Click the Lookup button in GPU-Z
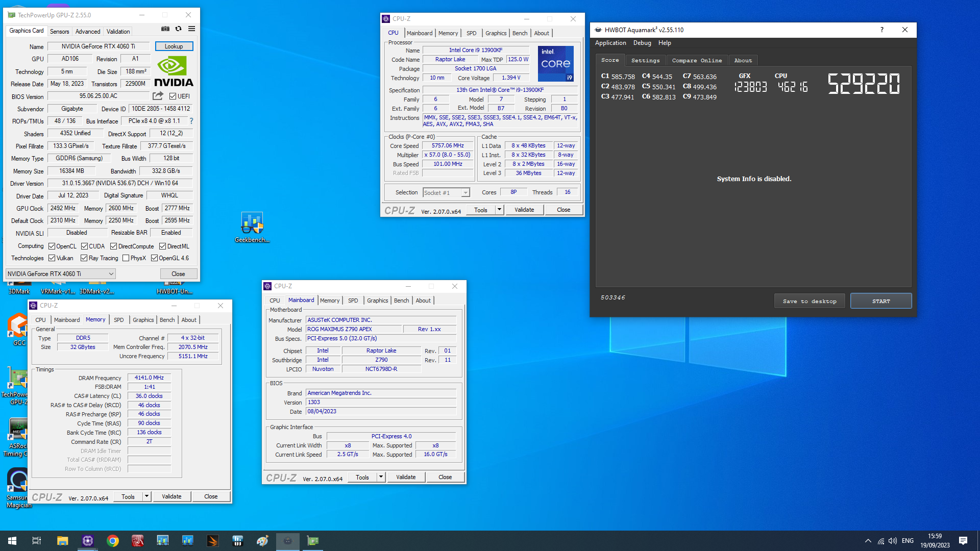The height and width of the screenshot is (551, 980). coord(174,46)
